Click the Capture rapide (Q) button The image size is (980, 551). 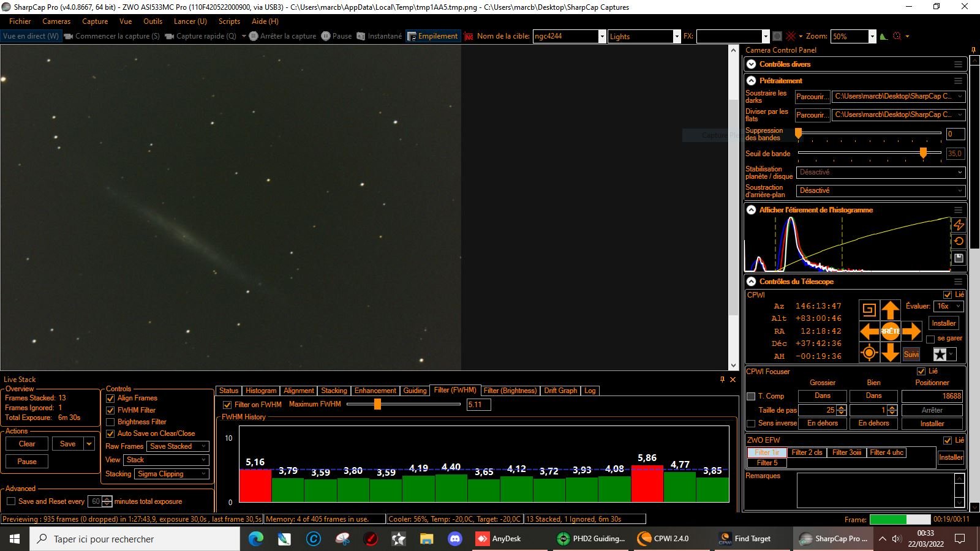(200, 36)
